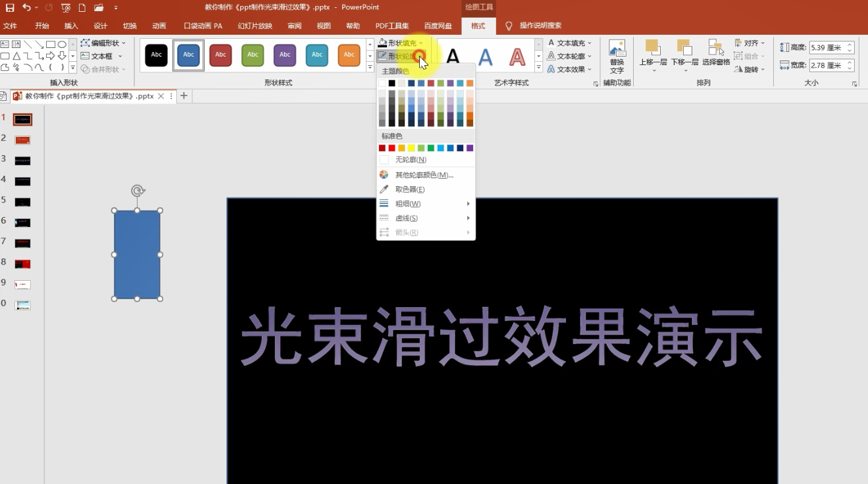Click the Undo arrow icon
This screenshot has width=868, height=484.
[x=26, y=7]
